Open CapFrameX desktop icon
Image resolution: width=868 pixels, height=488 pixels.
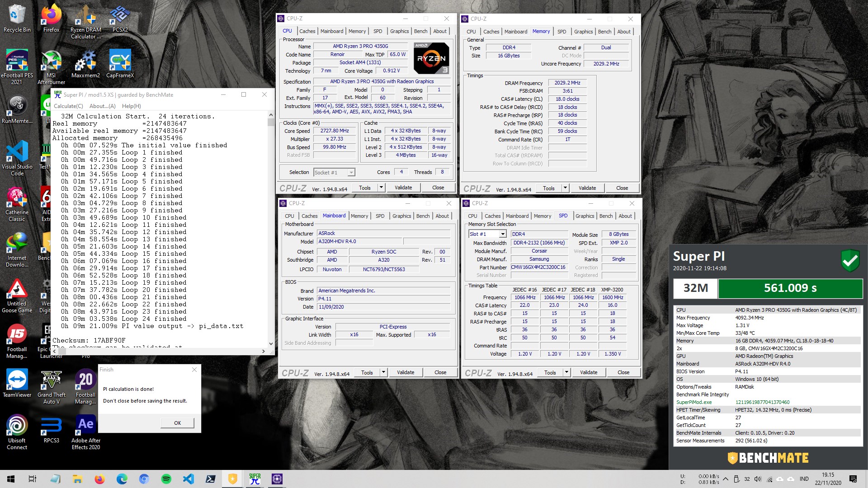point(120,64)
